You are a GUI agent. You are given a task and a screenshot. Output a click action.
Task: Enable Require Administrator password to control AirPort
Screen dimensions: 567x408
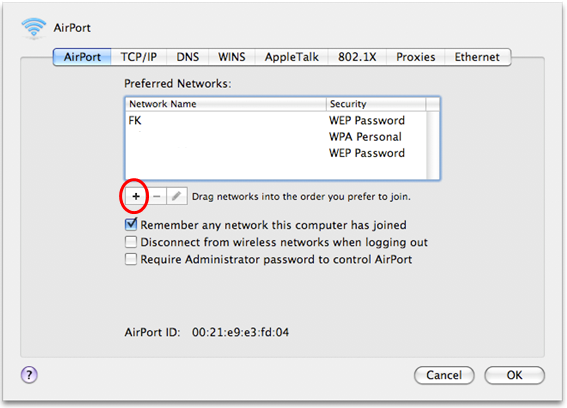pos(131,259)
